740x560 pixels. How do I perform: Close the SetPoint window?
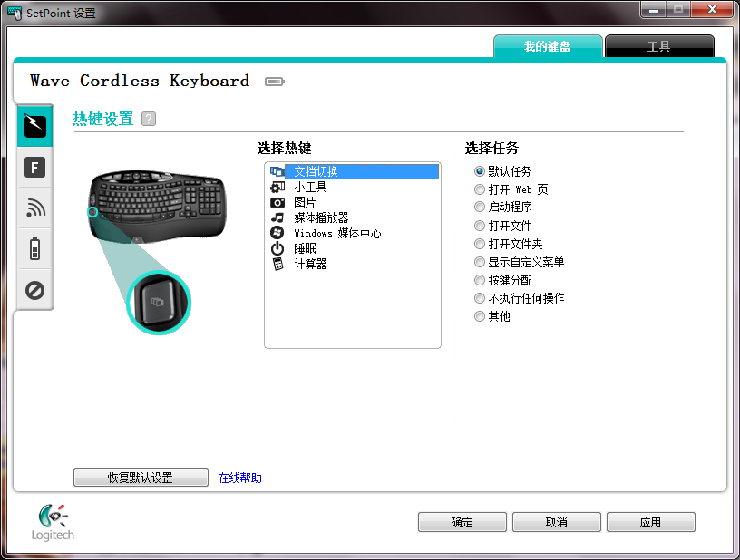(x=712, y=9)
